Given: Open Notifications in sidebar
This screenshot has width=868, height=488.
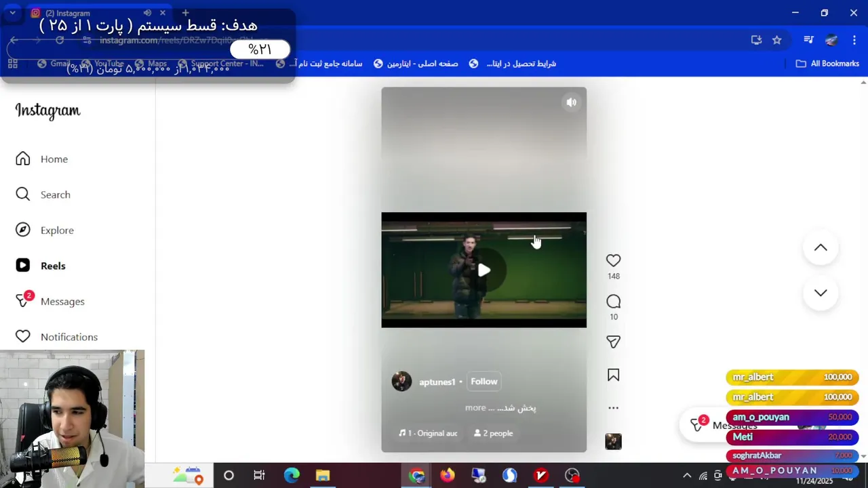Looking at the screenshot, I should [x=56, y=336].
